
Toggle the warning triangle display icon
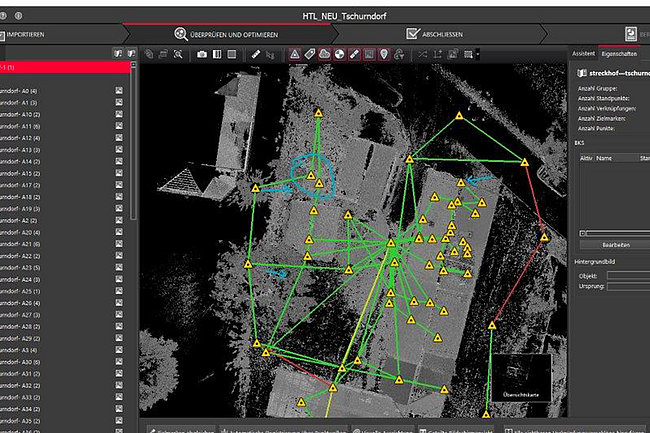pos(295,53)
